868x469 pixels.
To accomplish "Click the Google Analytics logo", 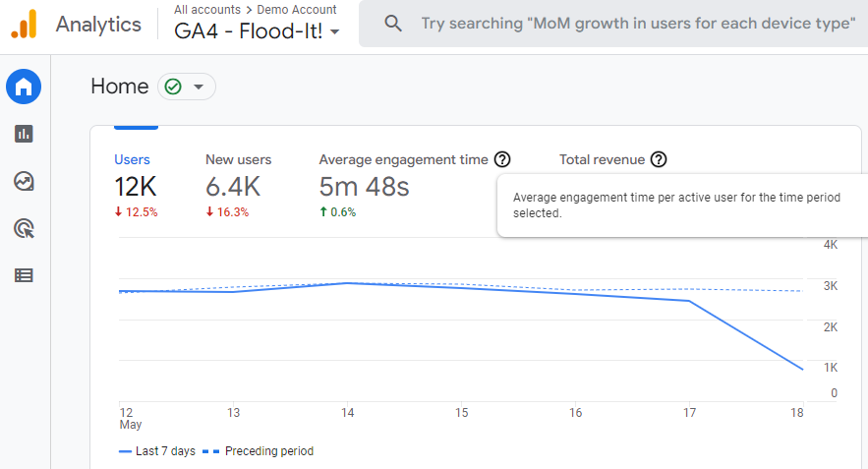I will (25, 24).
